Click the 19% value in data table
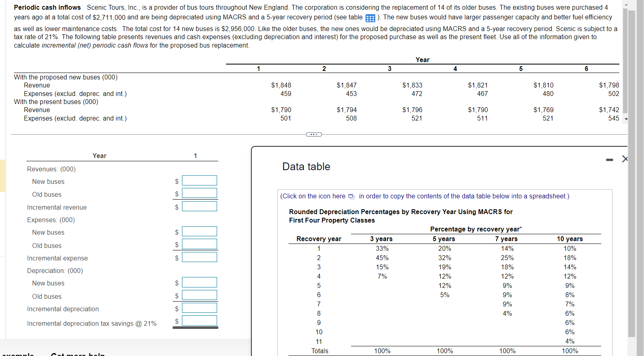 pyautogui.click(x=445, y=267)
